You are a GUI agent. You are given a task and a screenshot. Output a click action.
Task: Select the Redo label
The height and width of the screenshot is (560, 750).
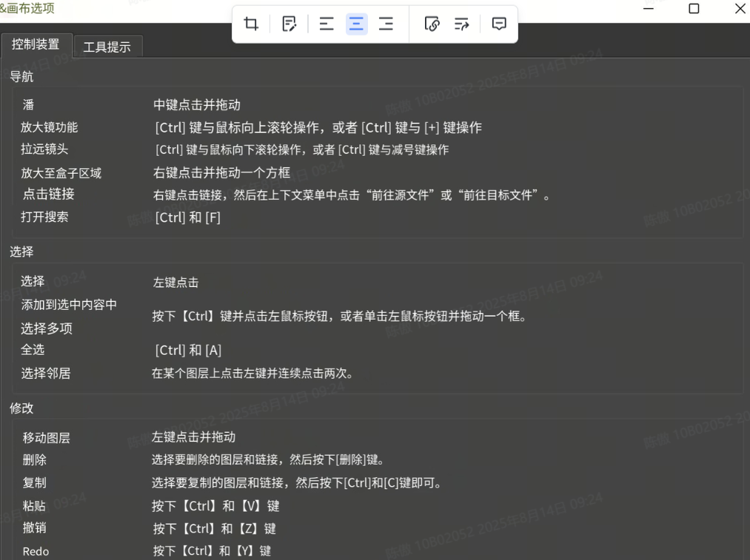pyautogui.click(x=36, y=551)
